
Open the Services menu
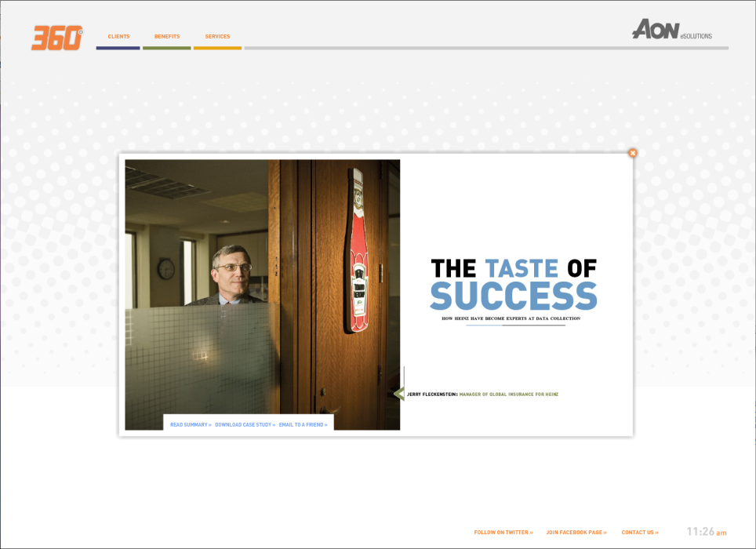(217, 37)
